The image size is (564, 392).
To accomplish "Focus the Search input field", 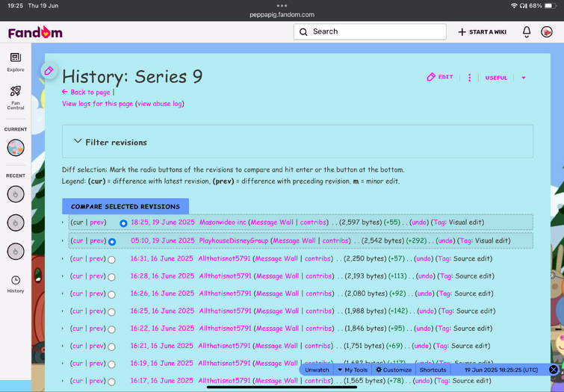I will click(370, 31).
